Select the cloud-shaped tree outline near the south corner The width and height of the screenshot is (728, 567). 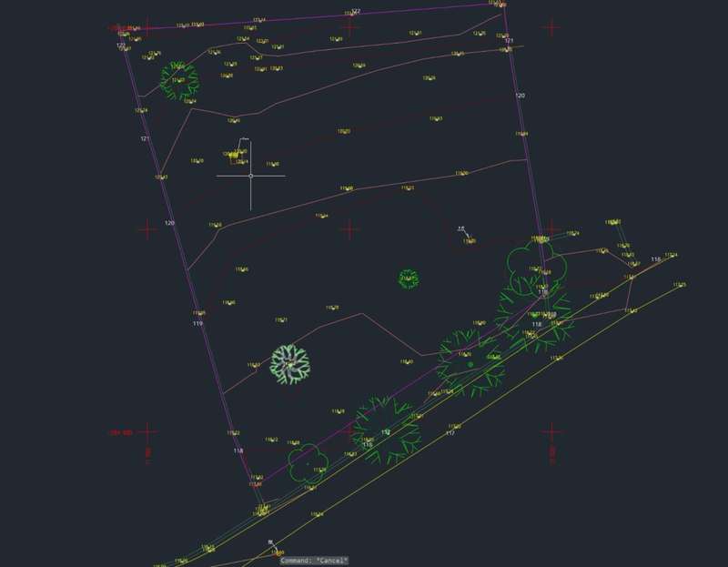[308, 461]
